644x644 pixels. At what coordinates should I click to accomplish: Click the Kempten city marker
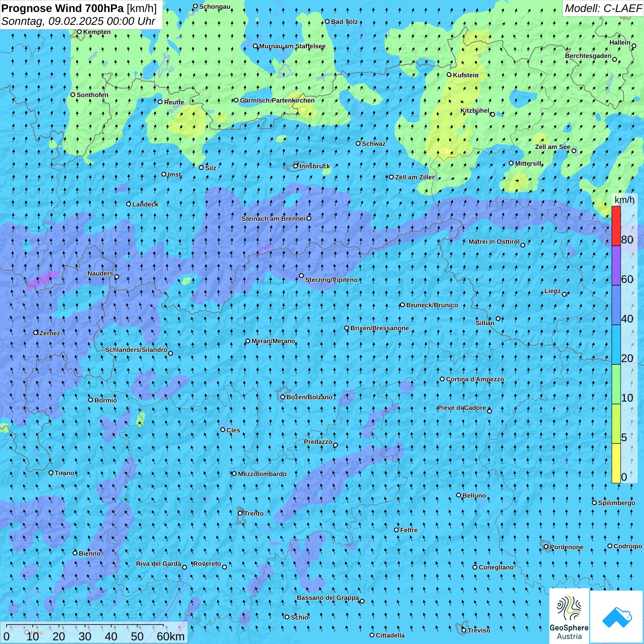tap(79, 32)
